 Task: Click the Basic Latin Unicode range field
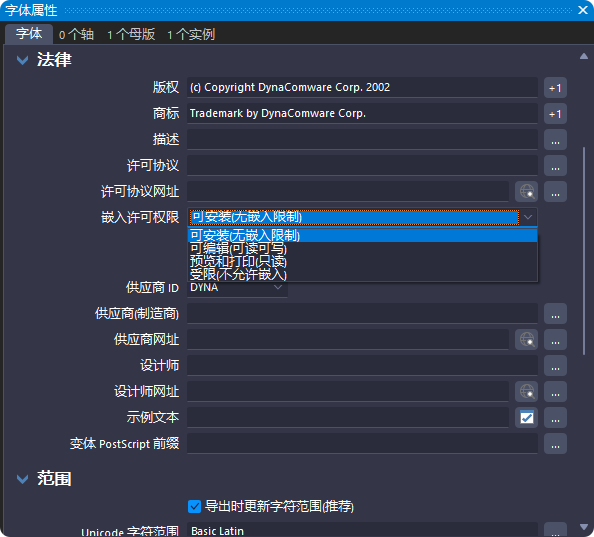pyautogui.click(x=363, y=530)
